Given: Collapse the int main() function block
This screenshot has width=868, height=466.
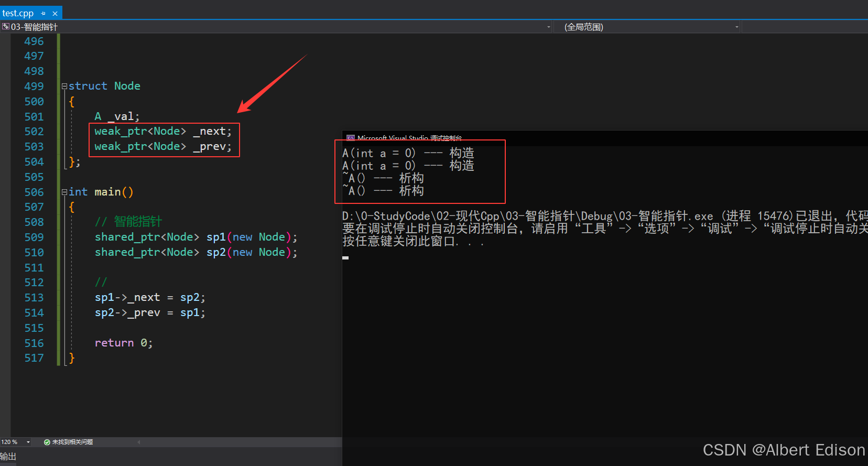Looking at the screenshot, I should pyautogui.click(x=64, y=192).
